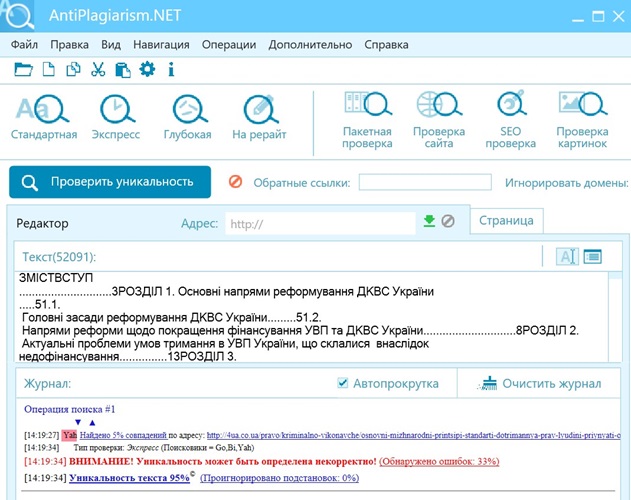This screenshot has height=500, width=631.
Task: Switch to the Редактор tab
Action: (42, 223)
